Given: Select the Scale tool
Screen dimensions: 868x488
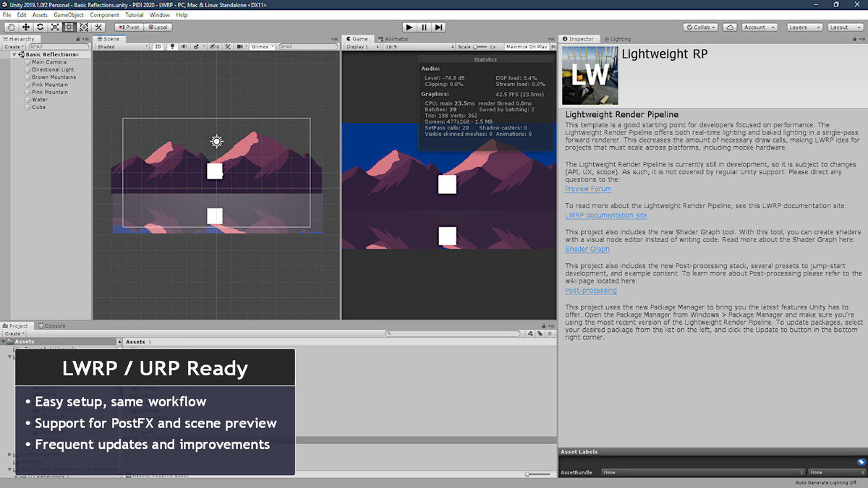Looking at the screenshot, I should pos(55,27).
